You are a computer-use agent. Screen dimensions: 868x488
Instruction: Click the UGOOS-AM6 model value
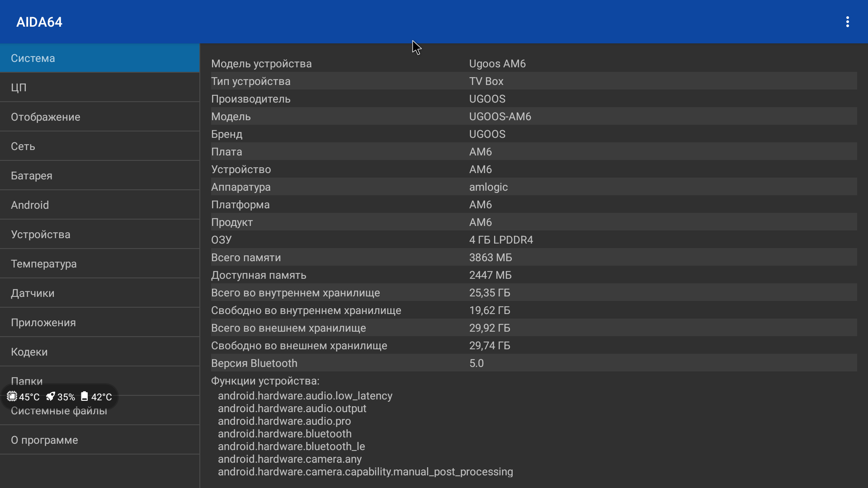click(x=500, y=117)
